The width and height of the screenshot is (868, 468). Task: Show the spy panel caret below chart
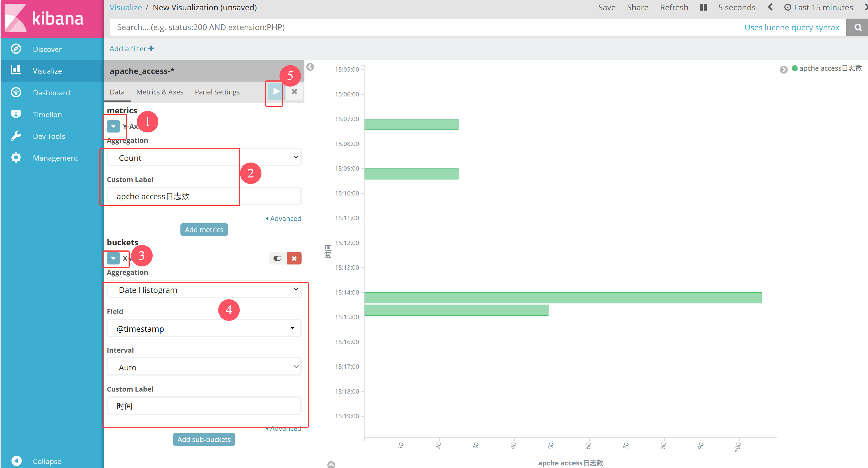[x=331, y=464]
